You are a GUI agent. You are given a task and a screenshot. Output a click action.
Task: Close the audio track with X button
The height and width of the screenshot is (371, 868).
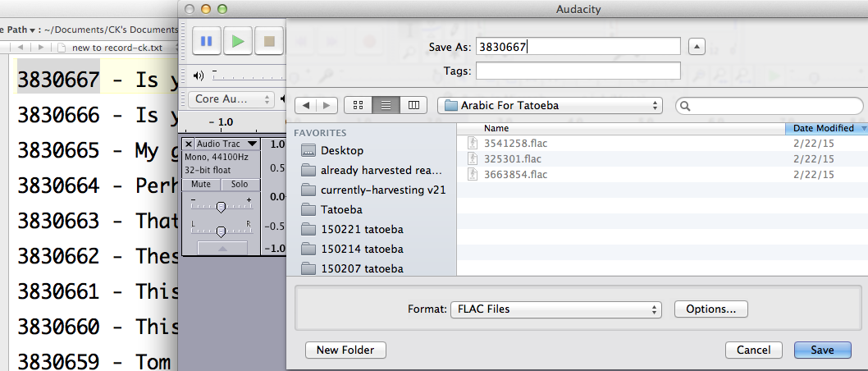(189, 144)
